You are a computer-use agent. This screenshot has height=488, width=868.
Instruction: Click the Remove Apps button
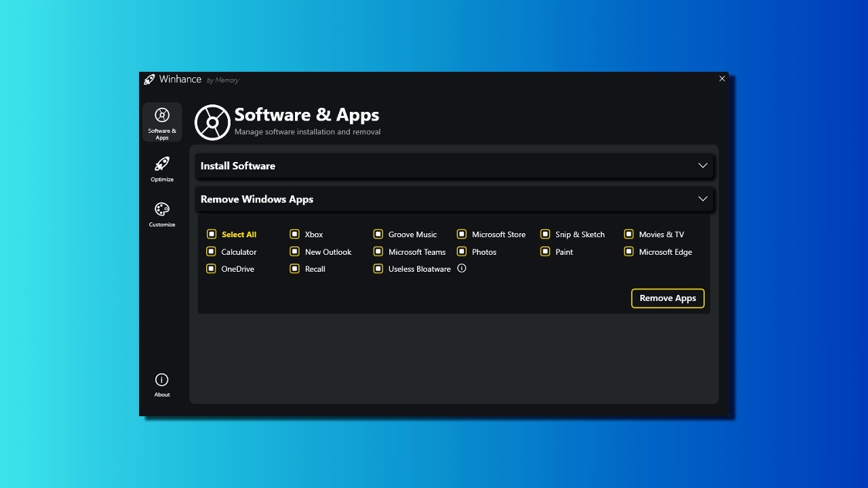(668, 298)
